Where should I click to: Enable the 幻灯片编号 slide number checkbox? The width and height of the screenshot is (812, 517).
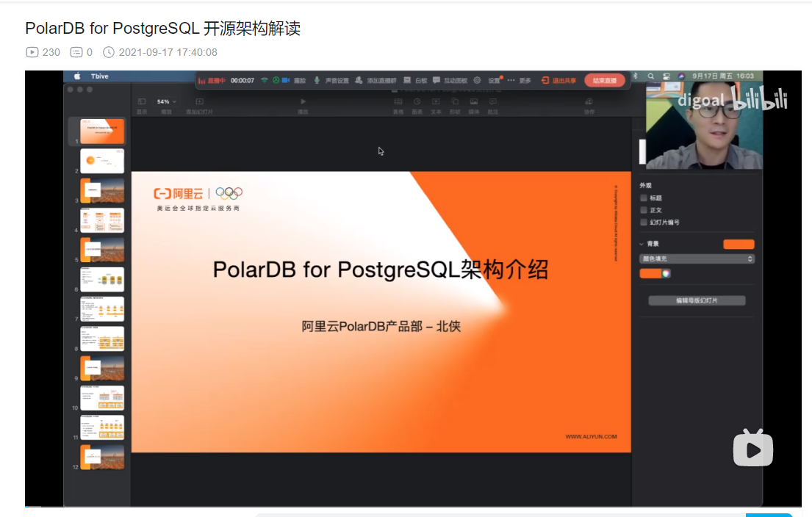pos(644,222)
